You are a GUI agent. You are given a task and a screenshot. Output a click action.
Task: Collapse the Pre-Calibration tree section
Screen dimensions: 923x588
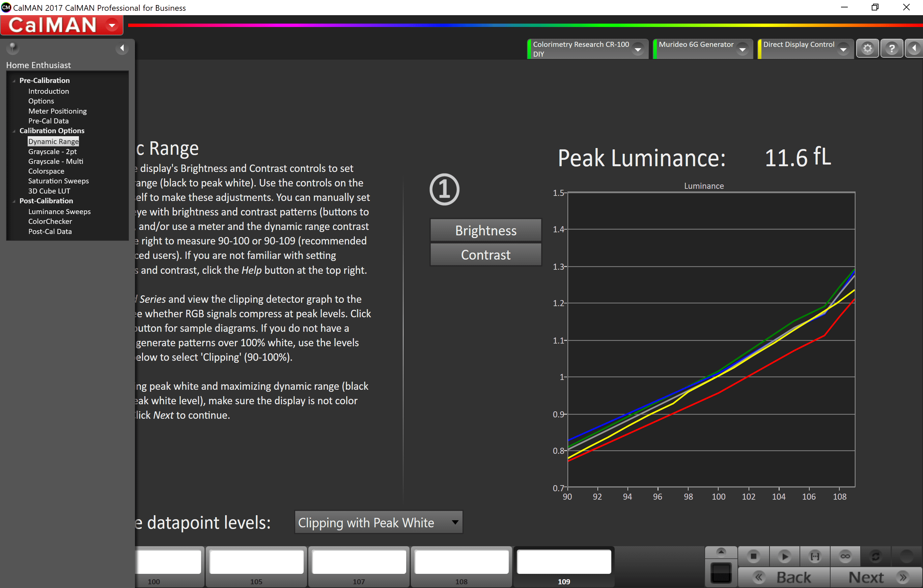14,81
